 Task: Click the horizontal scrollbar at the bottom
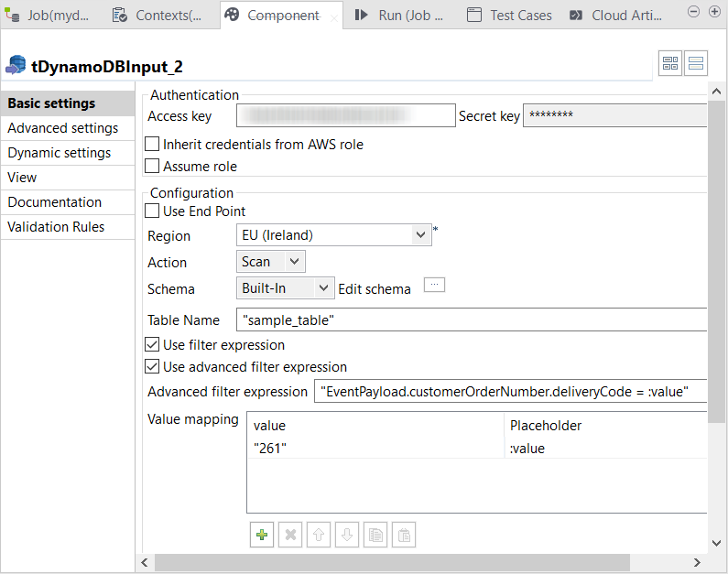412,562
